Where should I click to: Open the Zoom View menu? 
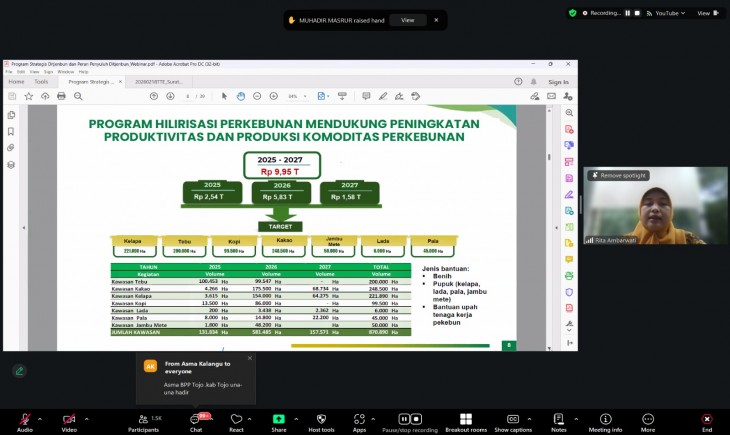(708, 13)
